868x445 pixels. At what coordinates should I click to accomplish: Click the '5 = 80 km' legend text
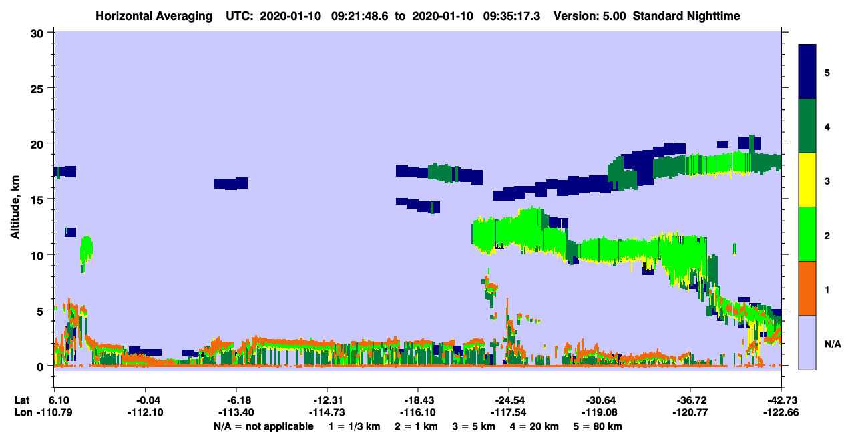[x=599, y=426]
